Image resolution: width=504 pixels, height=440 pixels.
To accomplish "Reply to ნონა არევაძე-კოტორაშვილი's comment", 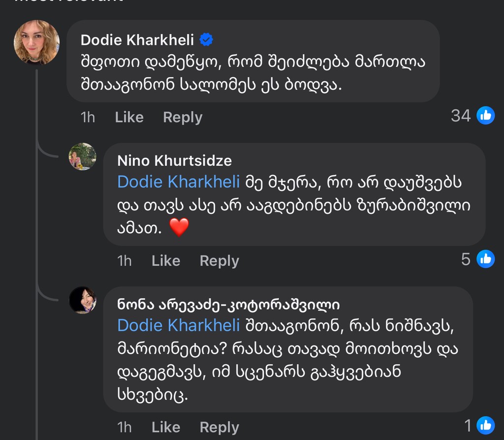I will pos(219,427).
